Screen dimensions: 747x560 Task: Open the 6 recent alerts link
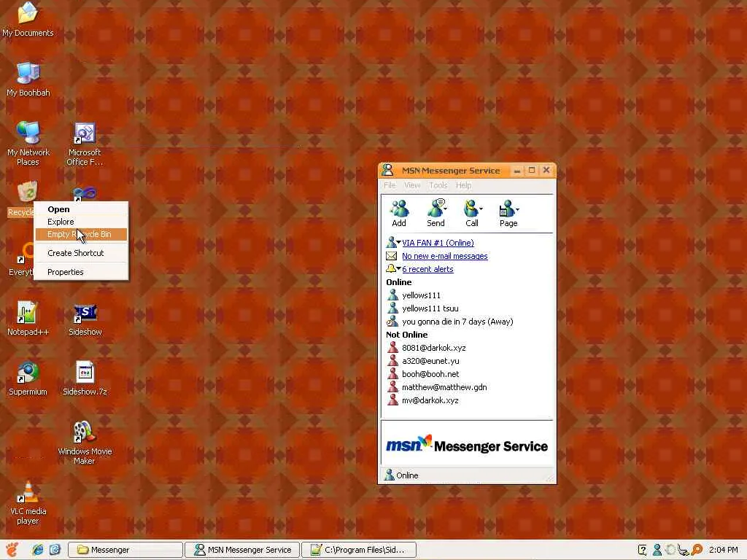(x=427, y=269)
